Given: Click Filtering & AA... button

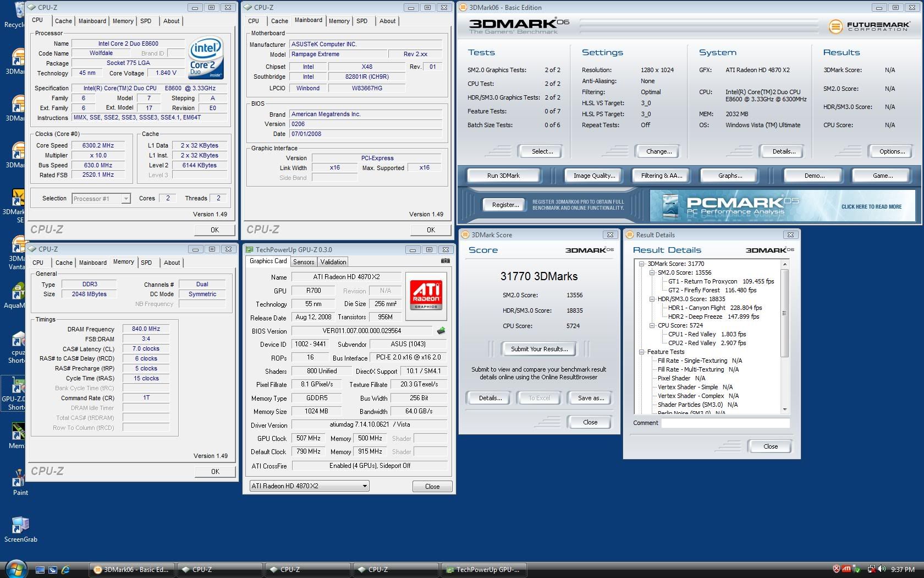Looking at the screenshot, I should [662, 176].
